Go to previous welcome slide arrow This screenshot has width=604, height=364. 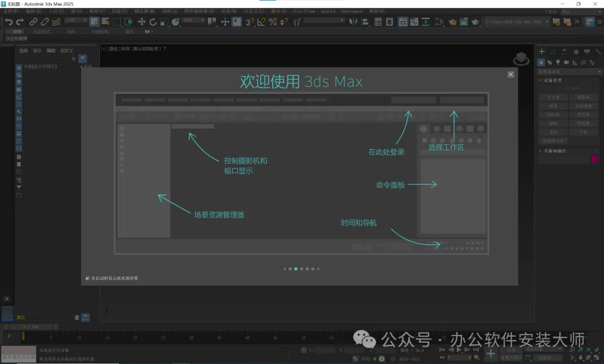285,269
